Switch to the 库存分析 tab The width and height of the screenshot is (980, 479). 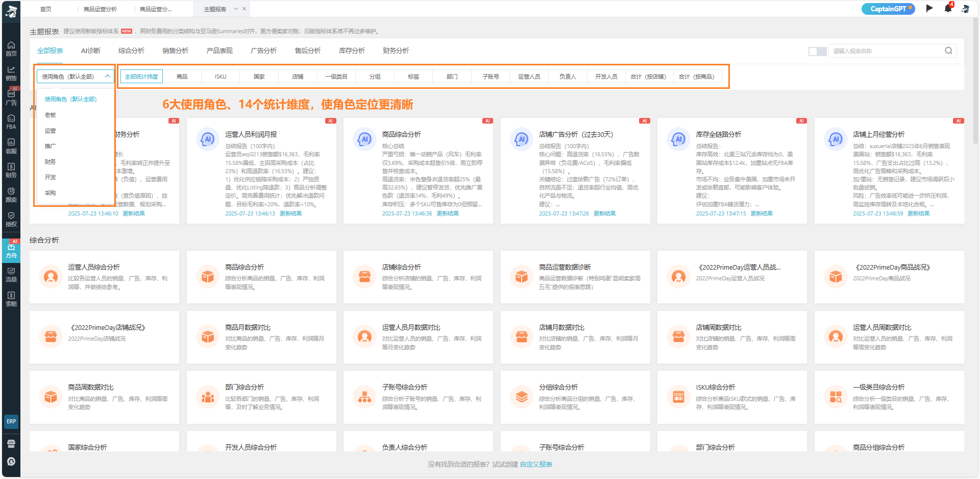(x=352, y=51)
